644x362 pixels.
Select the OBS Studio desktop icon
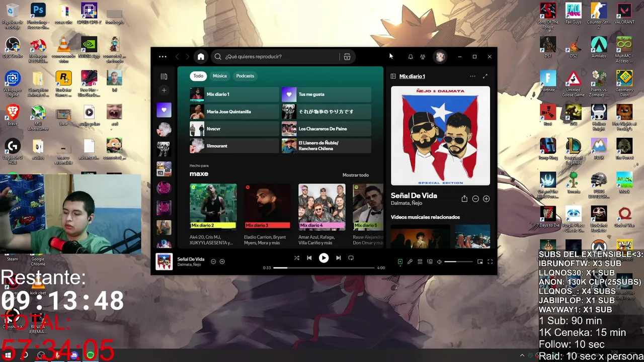[x=13, y=48]
